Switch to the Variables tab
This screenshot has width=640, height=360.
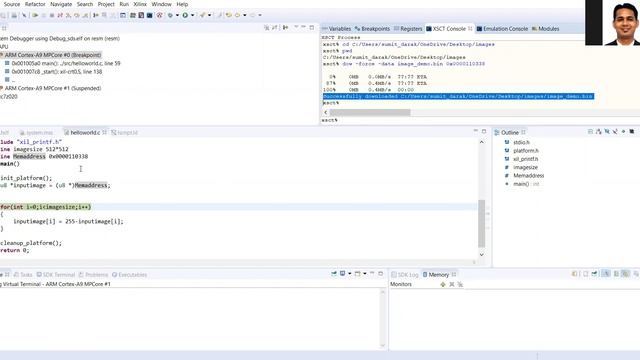336,29
